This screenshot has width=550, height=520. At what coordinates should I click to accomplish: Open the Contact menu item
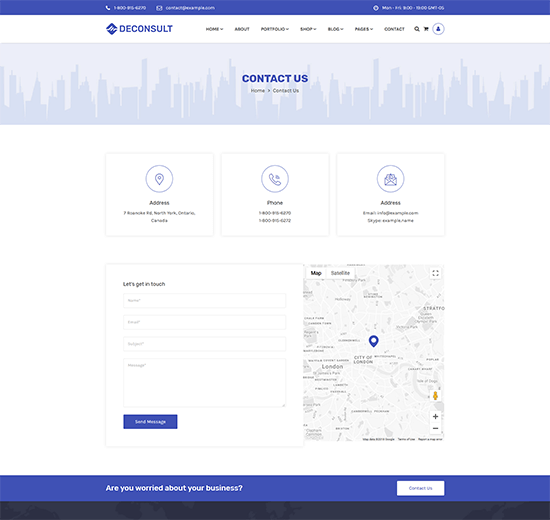pyautogui.click(x=394, y=29)
